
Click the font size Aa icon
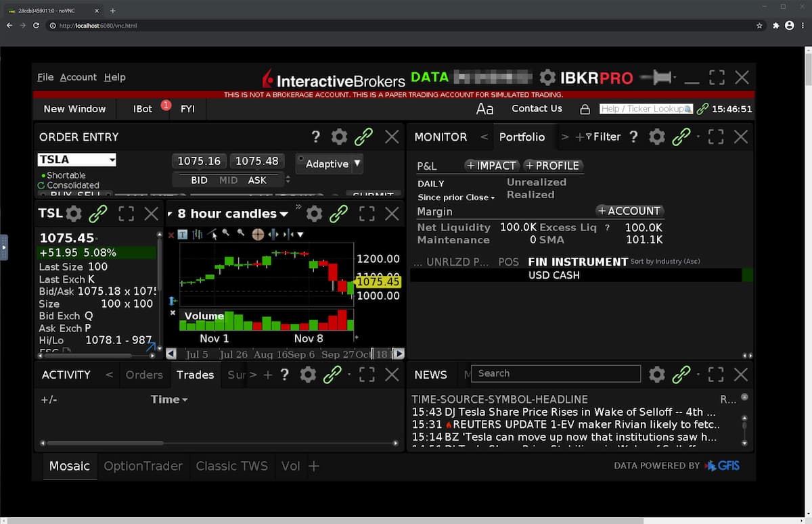[485, 109]
